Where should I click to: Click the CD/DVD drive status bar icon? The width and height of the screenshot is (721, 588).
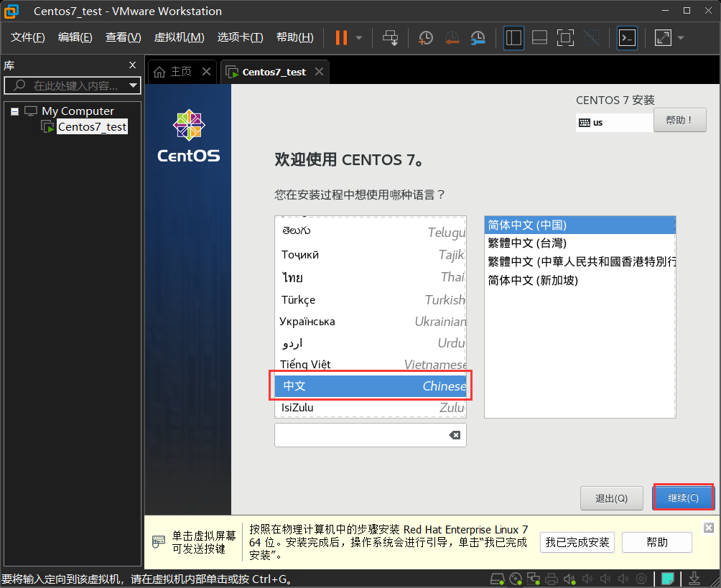[x=516, y=579]
